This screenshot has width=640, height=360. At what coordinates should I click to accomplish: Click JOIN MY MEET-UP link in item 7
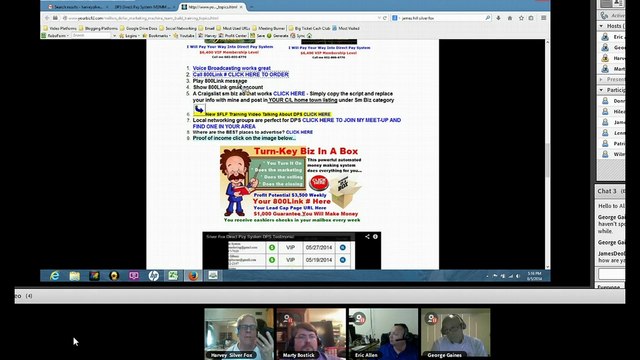coord(351,120)
